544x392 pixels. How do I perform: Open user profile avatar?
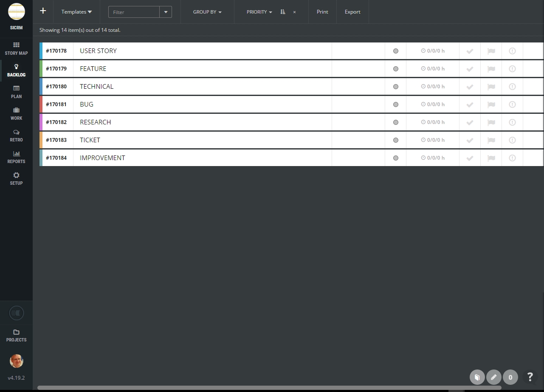click(16, 361)
